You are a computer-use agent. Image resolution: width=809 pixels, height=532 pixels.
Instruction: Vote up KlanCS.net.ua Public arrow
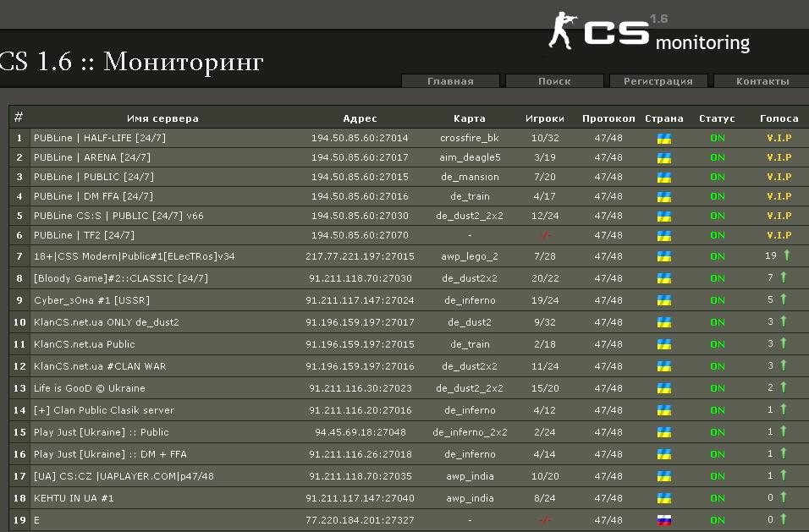point(784,343)
